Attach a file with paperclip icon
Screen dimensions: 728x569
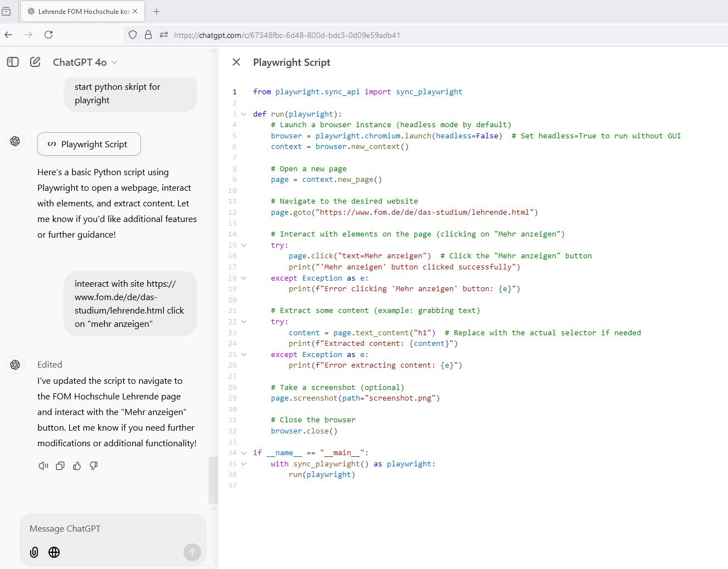pyautogui.click(x=34, y=552)
